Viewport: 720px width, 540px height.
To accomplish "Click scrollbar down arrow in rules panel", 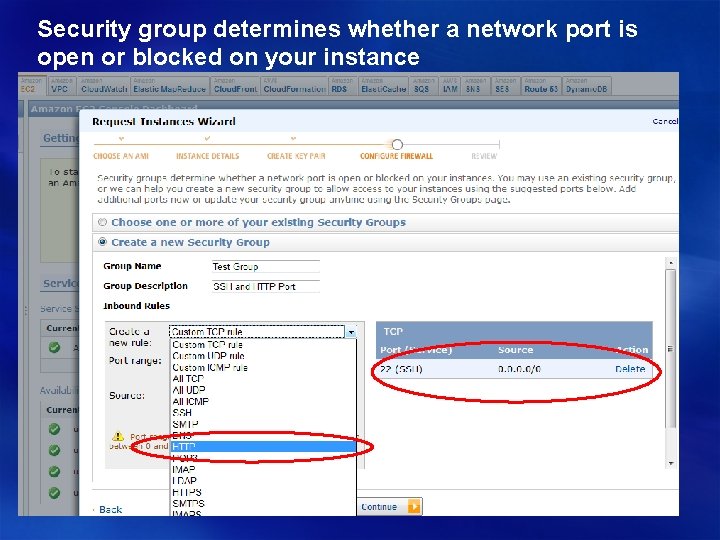I will point(671,463).
